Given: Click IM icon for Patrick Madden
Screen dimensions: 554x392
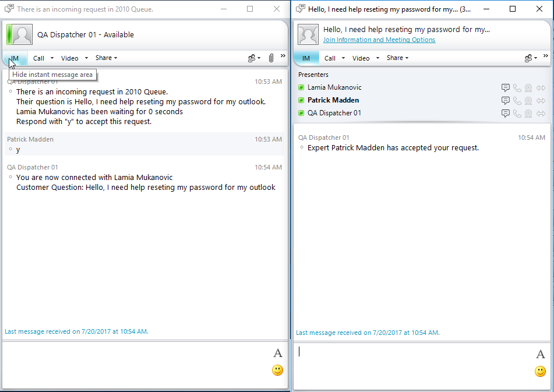Looking at the screenshot, I should point(506,100).
